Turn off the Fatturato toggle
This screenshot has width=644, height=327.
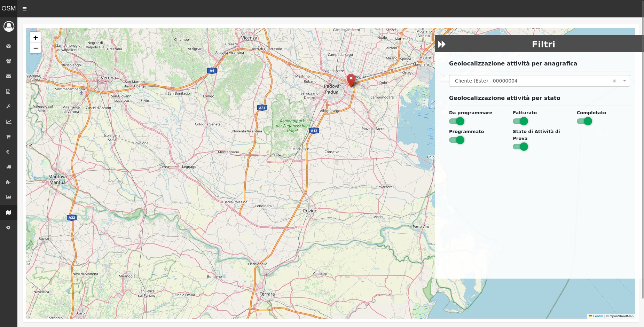[520, 121]
